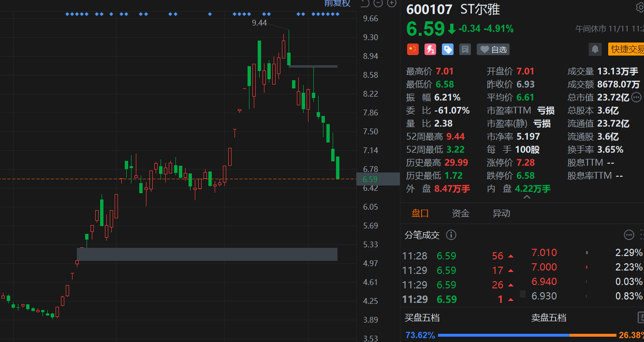Open the gray notes icon
The image size is (644, 342).
click(465, 49)
